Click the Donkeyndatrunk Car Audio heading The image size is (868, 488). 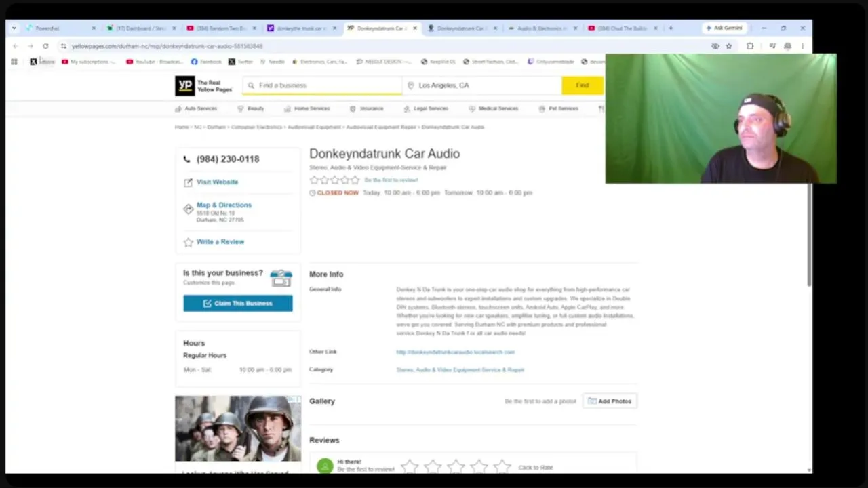click(384, 154)
